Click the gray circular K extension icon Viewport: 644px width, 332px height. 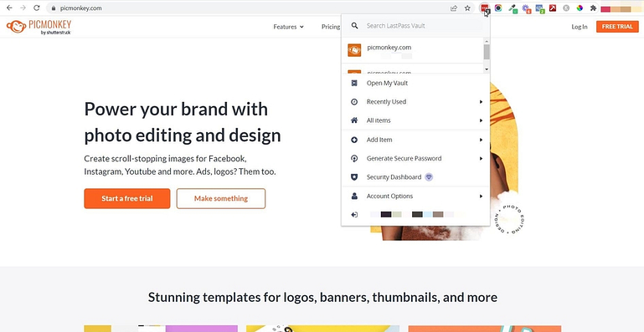[x=566, y=8]
